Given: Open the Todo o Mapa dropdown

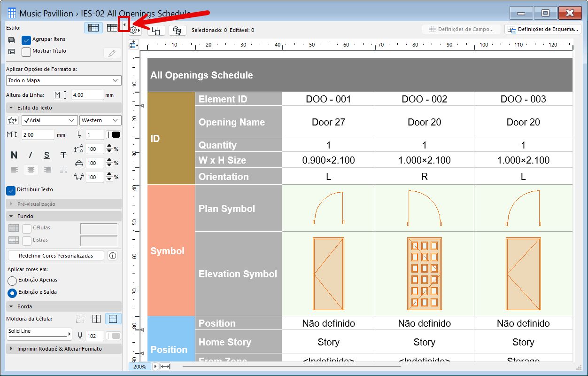Looking at the screenshot, I should coord(63,80).
